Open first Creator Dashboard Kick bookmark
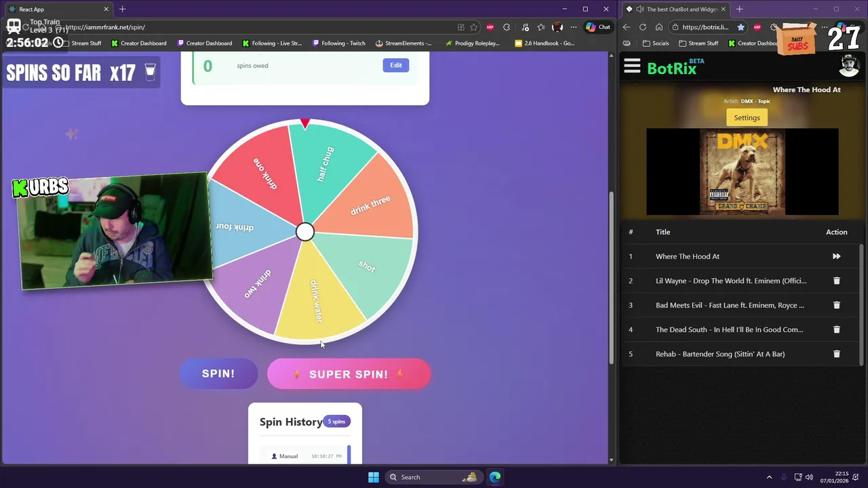 [138, 43]
